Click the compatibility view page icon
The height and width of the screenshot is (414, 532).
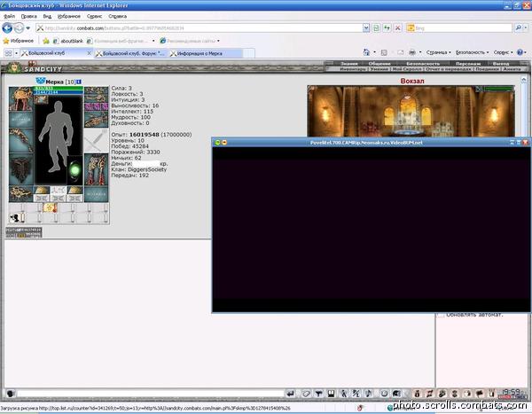(376, 28)
